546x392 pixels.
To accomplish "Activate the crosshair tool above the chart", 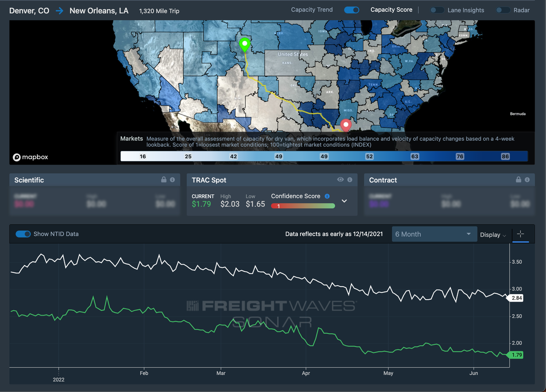I will coord(521,234).
